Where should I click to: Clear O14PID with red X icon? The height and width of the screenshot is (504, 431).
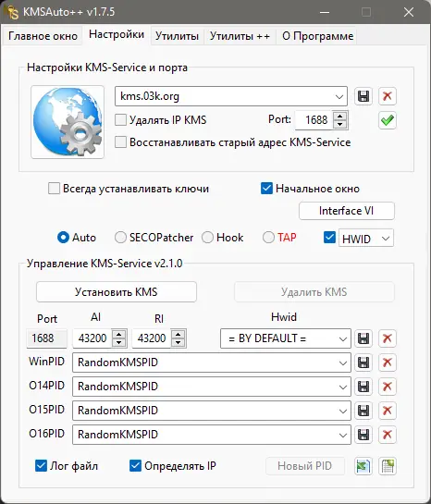pos(387,387)
